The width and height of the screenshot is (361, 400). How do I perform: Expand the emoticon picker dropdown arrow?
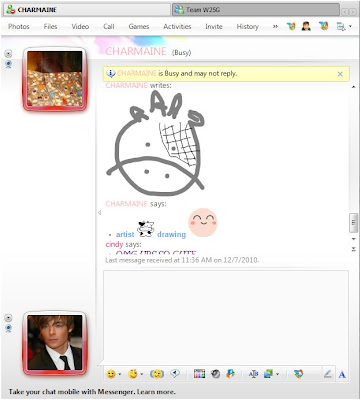tap(120, 374)
